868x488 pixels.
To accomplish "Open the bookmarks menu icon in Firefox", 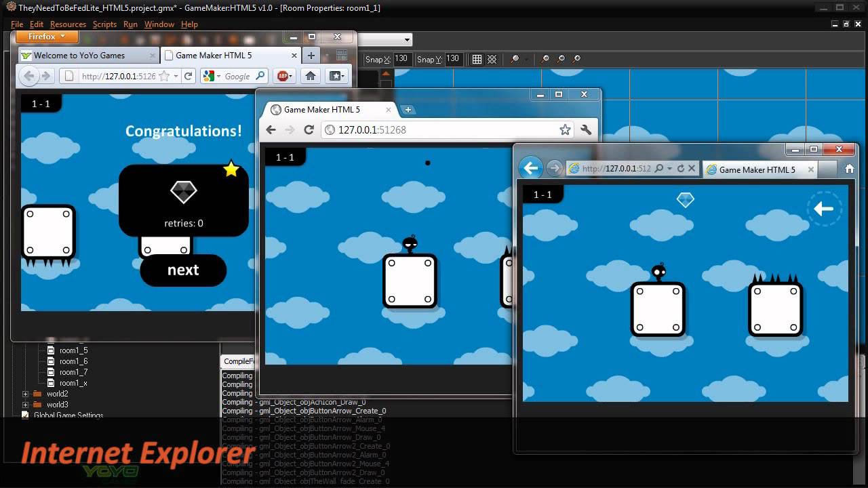I will tap(336, 76).
